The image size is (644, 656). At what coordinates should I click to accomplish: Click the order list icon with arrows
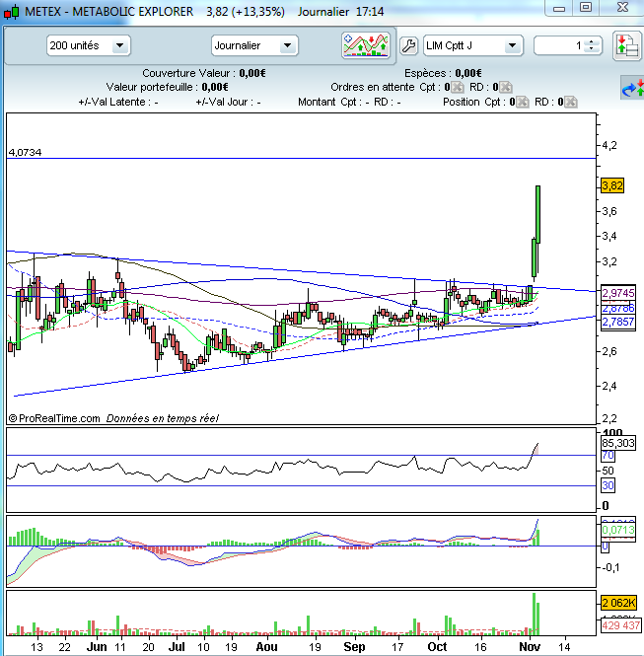click(627, 46)
